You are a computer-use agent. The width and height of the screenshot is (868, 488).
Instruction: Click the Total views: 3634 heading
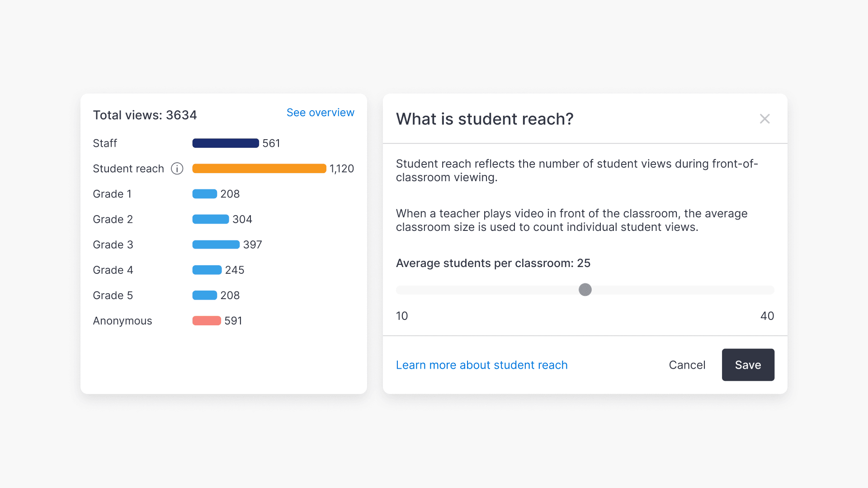pyautogui.click(x=145, y=115)
